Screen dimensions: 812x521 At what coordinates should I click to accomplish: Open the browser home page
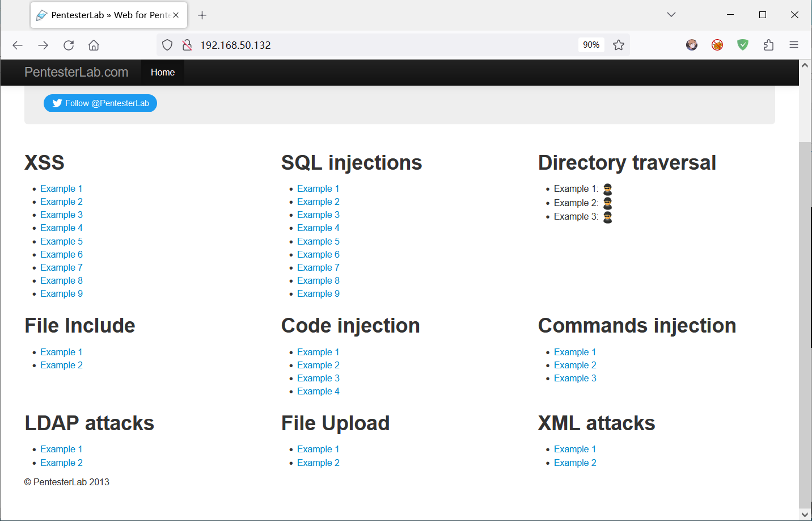tap(94, 45)
